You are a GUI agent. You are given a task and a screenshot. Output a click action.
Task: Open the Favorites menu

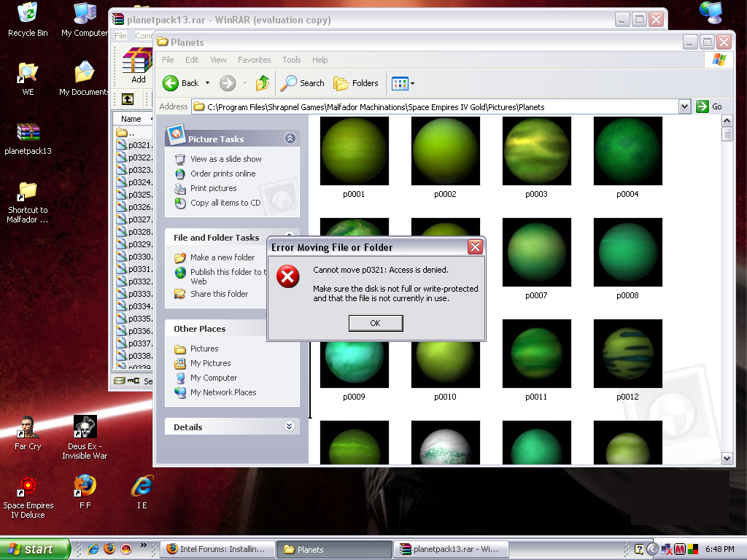[254, 60]
